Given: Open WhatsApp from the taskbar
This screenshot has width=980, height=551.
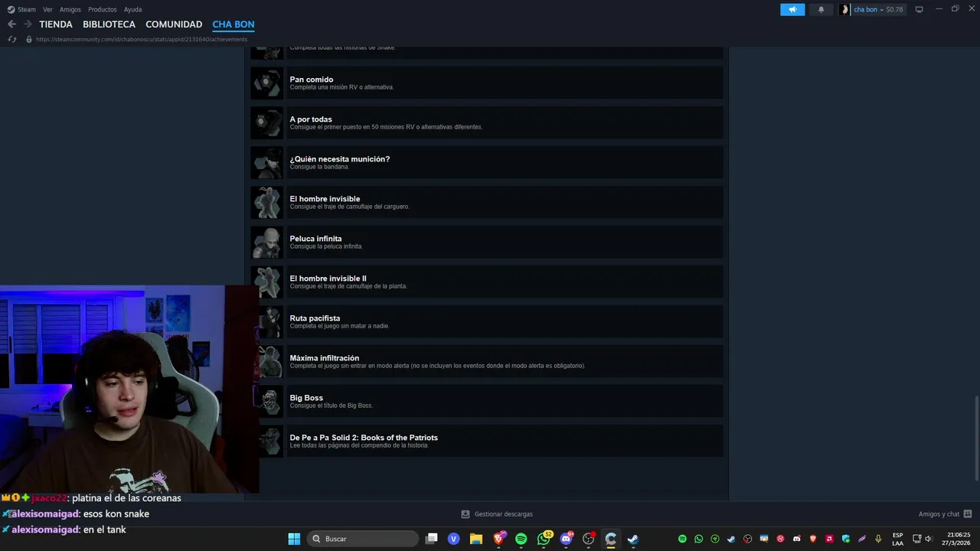Looking at the screenshot, I should (x=544, y=539).
